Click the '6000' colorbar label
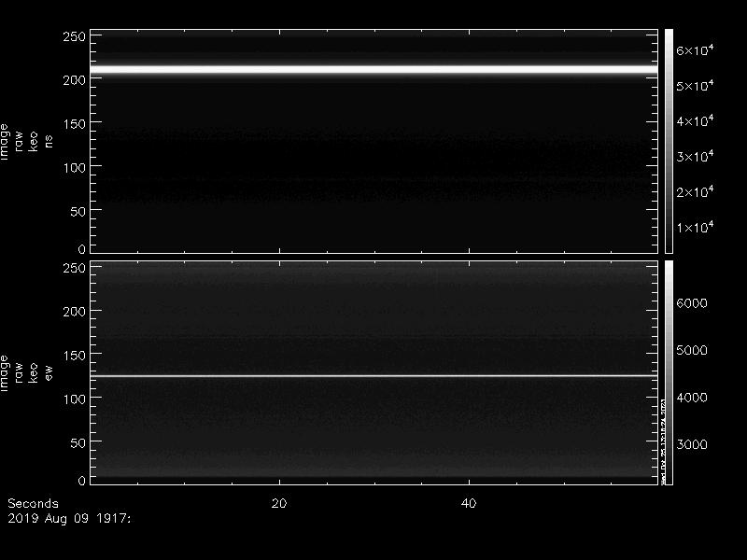 [692, 303]
